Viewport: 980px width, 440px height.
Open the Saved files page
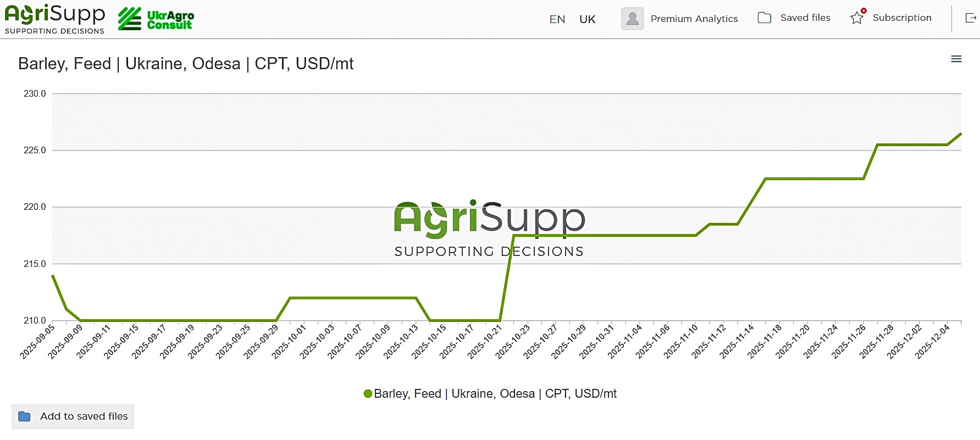[805, 18]
